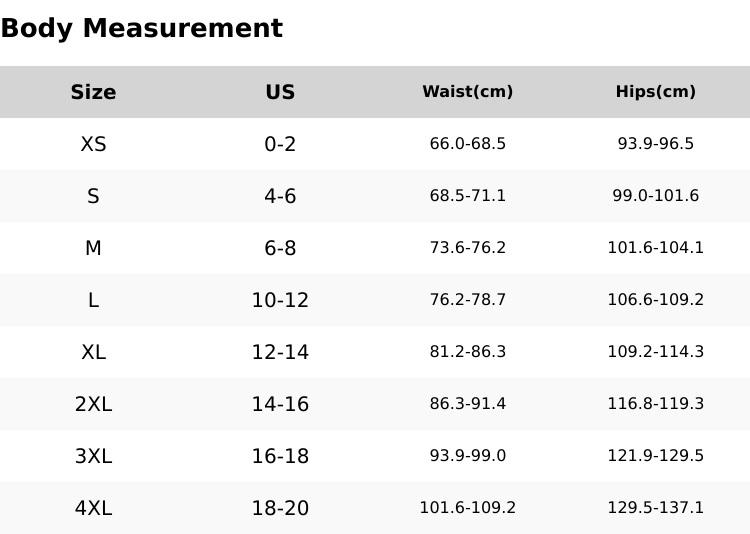Viewport: 750px width, 534px height.
Task: Select the XS size cell
Action: [93, 144]
